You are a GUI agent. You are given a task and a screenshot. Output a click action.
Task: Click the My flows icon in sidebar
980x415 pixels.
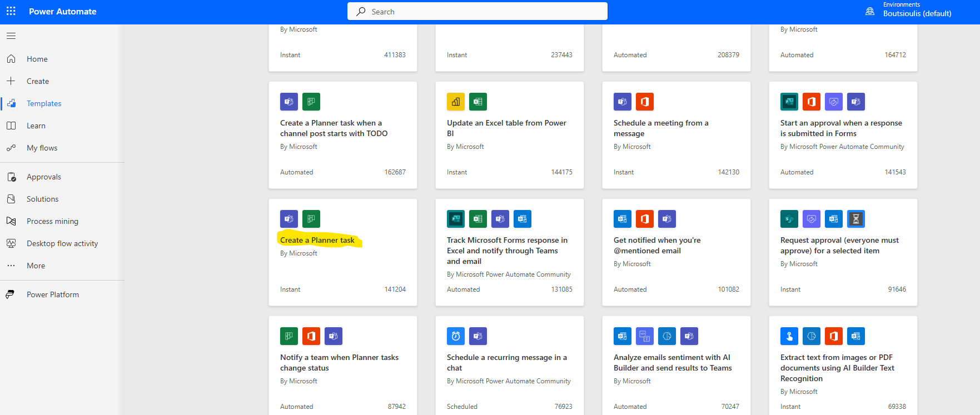[11, 148]
